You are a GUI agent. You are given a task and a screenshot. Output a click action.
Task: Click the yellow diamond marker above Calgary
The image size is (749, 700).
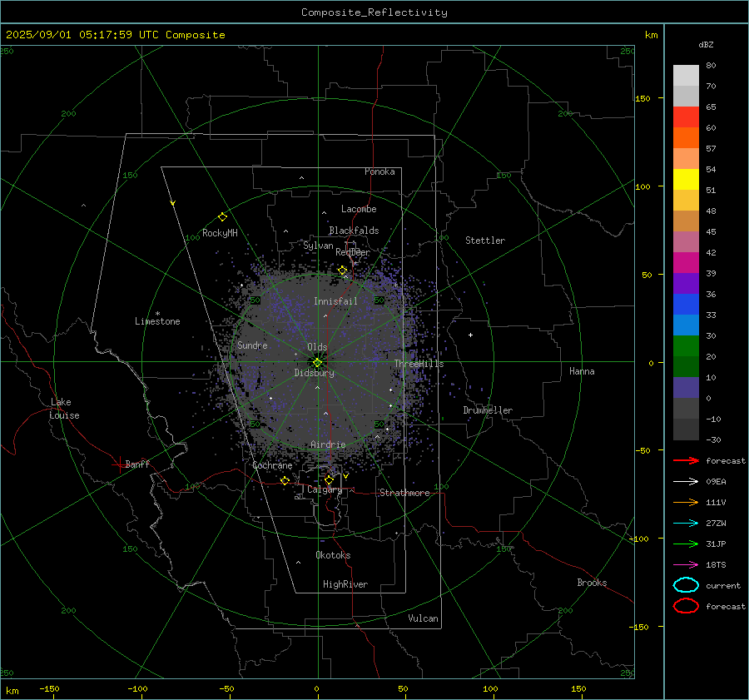[x=329, y=479]
